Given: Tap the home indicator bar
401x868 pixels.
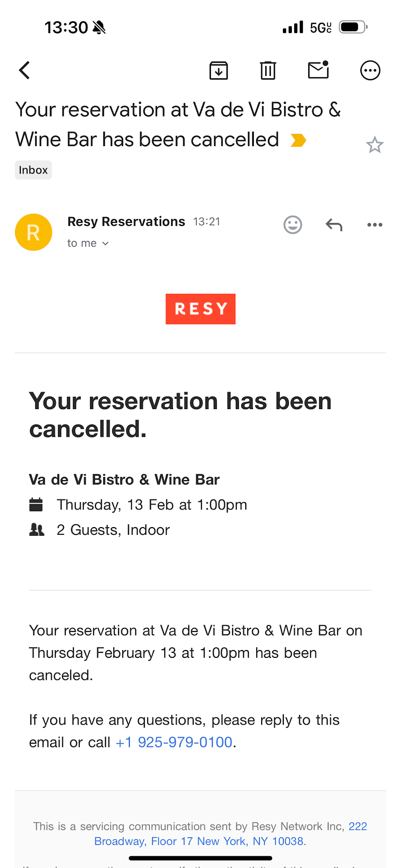Looking at the screenshot, I should coord(200,858).
